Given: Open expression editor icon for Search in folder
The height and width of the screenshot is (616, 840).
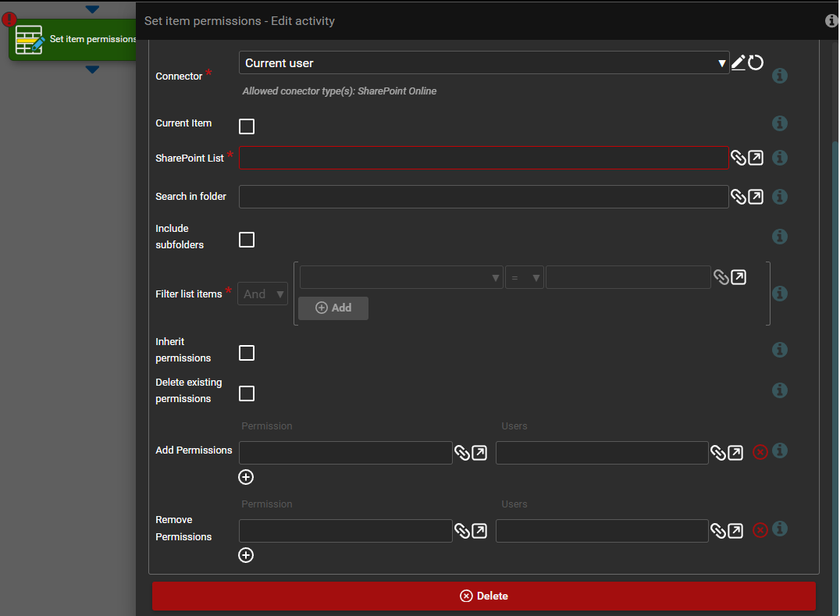Looking at the screenshot, I should tap(756, 197).
